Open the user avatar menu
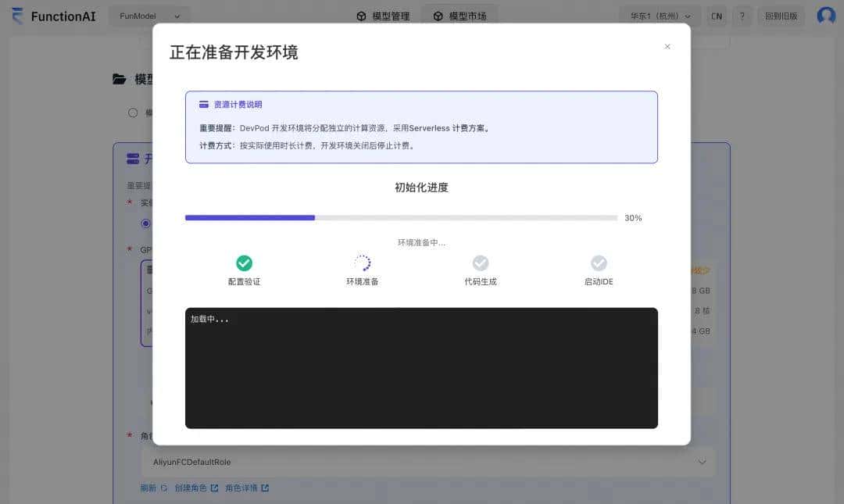Image resolution: width=844 pixels, height=504 pixels. coord(826,16)
